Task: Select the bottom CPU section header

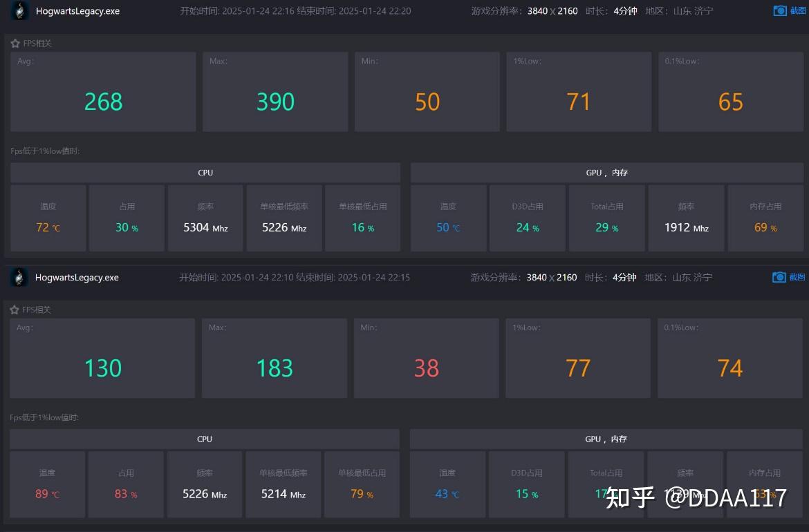Action: pyautogui.click(x=204, y=439)
